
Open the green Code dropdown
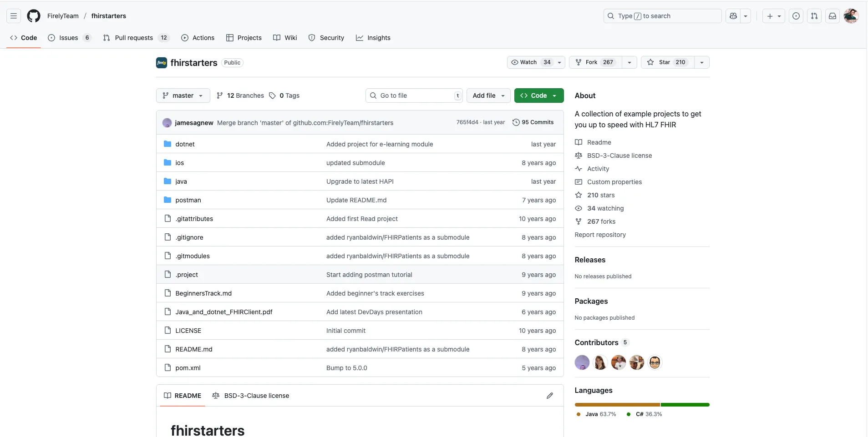[x=538, y=95]
